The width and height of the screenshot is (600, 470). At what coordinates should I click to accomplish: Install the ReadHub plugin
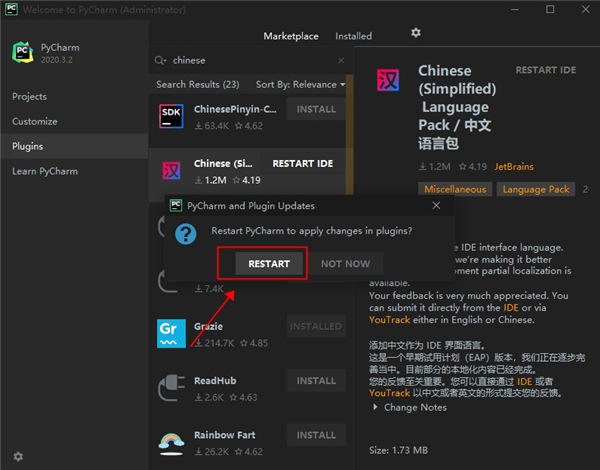316,380
